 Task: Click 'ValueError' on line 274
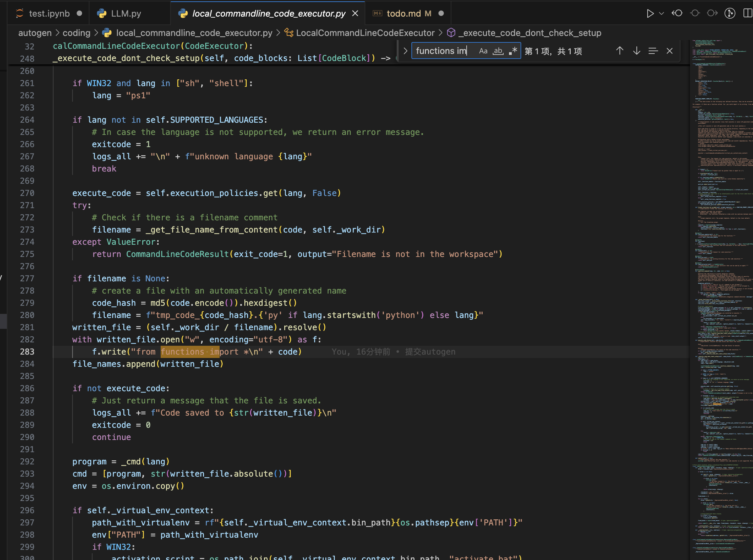(131, 242)
